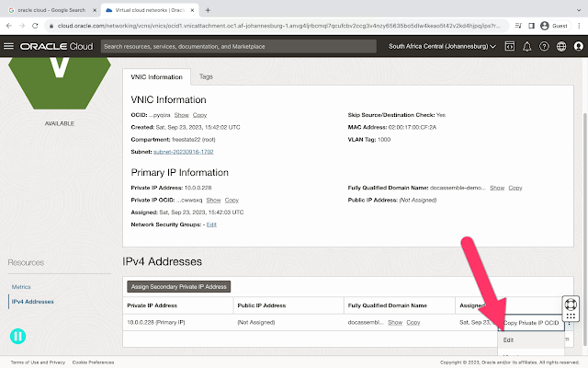Viewport: 588px width, 368px height.
Task: Click the MAC Address value 02:00:17:00:CF:2A
Action: (413, 127)
